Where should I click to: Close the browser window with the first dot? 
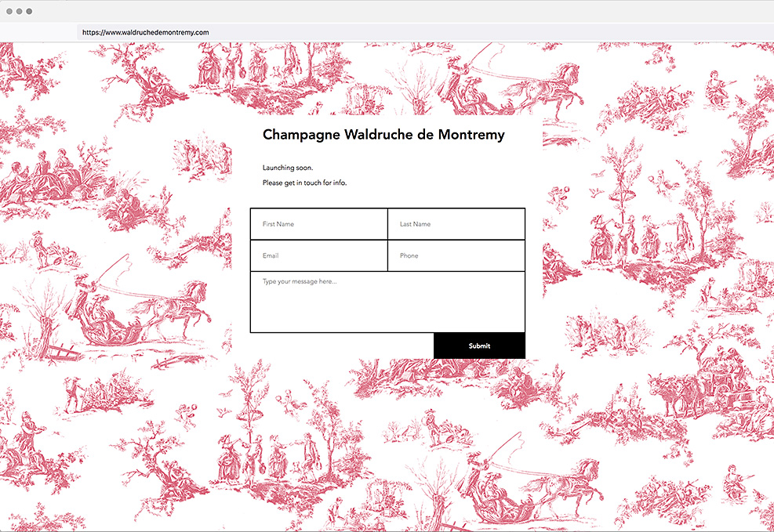click(x=9, y=11)
